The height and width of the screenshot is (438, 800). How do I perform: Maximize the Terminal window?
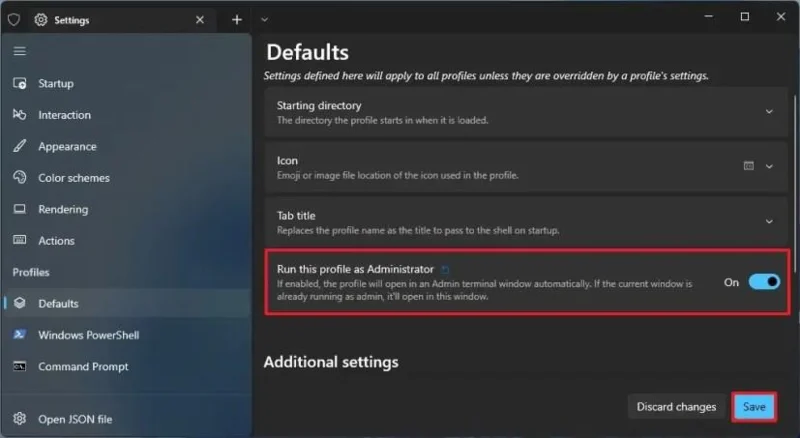point(745,16)
